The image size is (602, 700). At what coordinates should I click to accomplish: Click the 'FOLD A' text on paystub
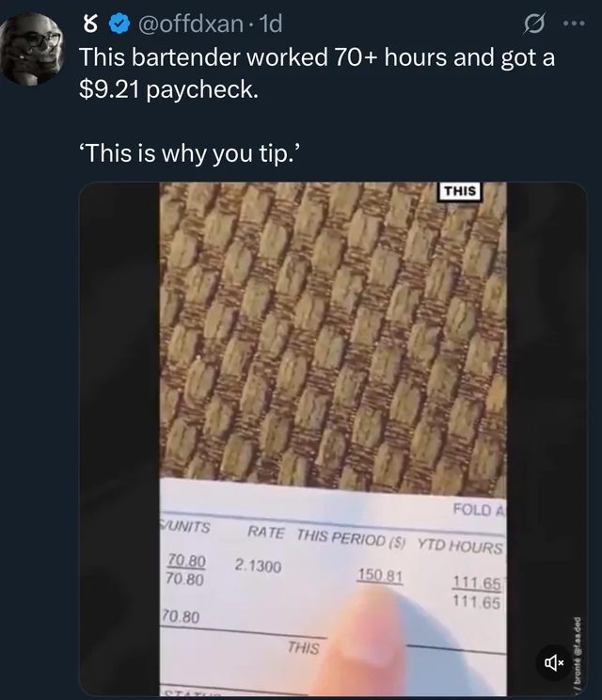[x=479, y=509]
